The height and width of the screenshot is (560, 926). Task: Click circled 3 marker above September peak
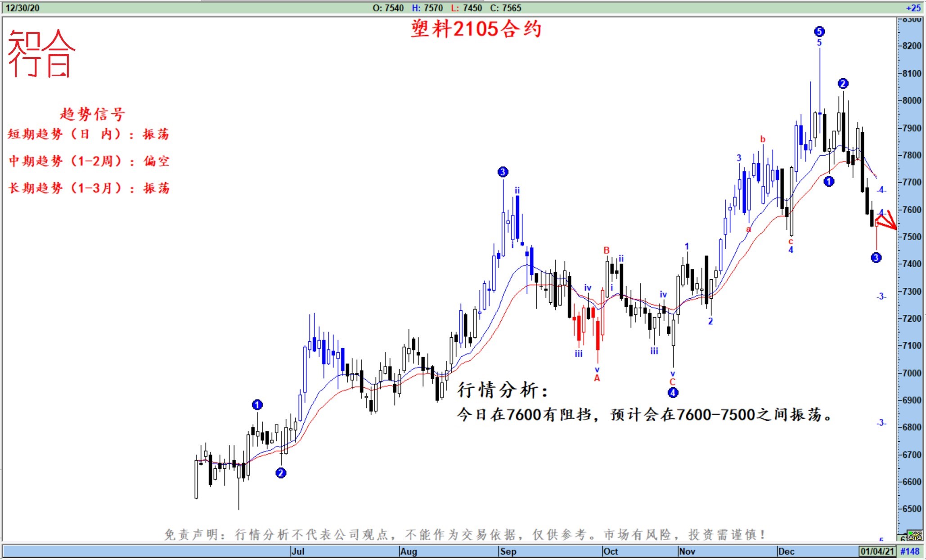(x=503, y=172)
